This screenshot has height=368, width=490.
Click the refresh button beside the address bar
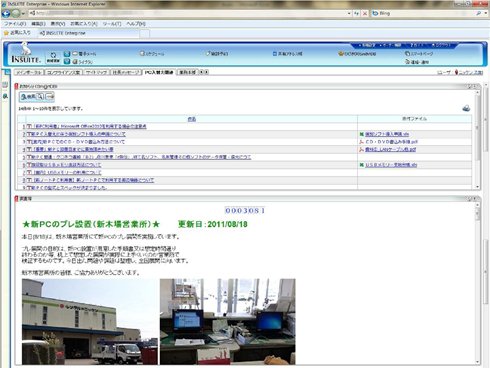(356, 13)
